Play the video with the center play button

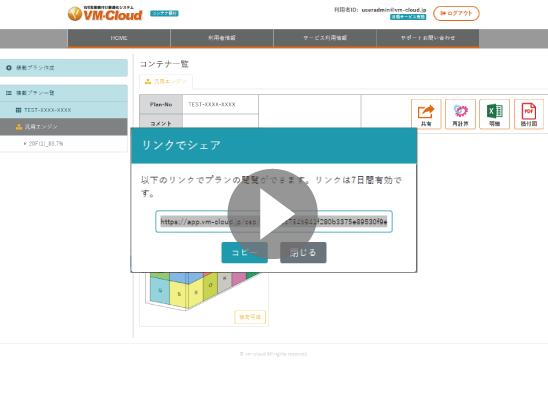[273, 214]
